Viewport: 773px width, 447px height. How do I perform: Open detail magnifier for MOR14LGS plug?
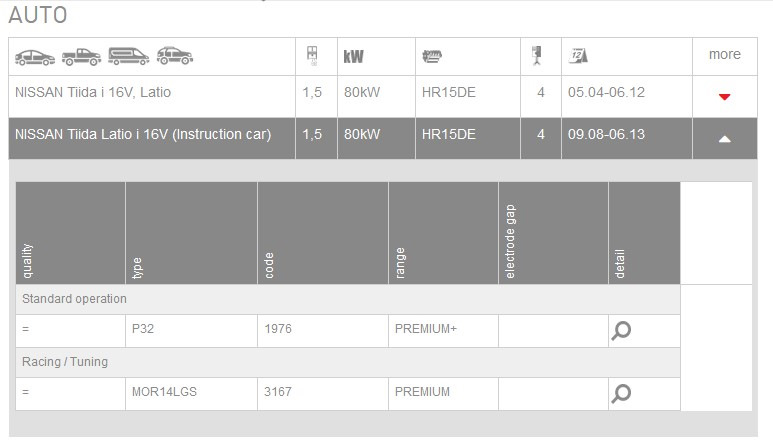[621, 394]
